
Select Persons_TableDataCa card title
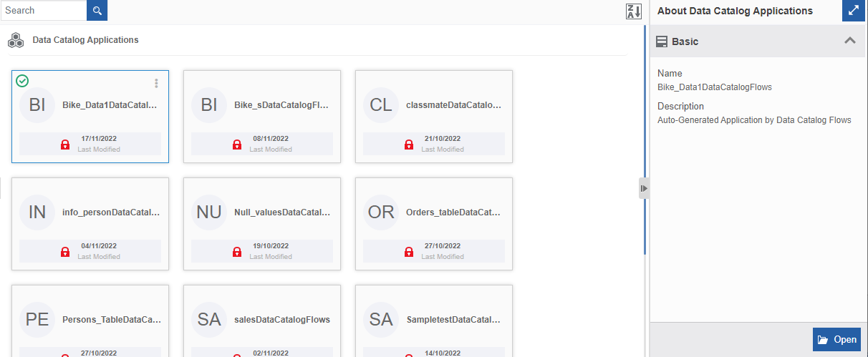coord(111,320)
